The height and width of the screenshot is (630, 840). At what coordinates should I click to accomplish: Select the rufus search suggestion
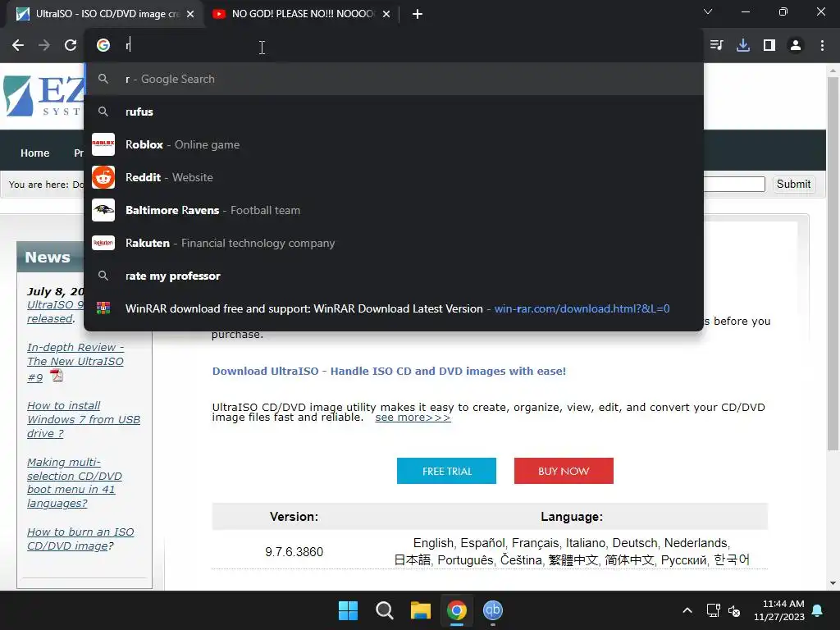coord(393,112)
